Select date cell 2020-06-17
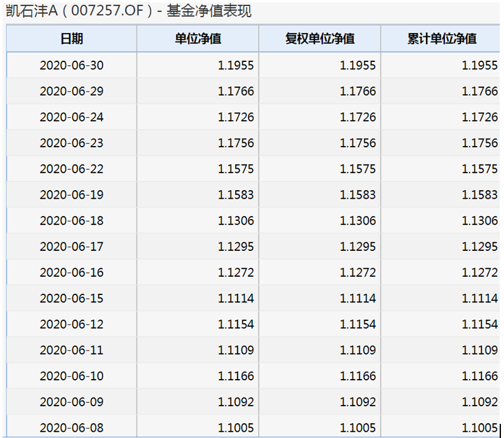The image size is (504, 438). [72, 247]
